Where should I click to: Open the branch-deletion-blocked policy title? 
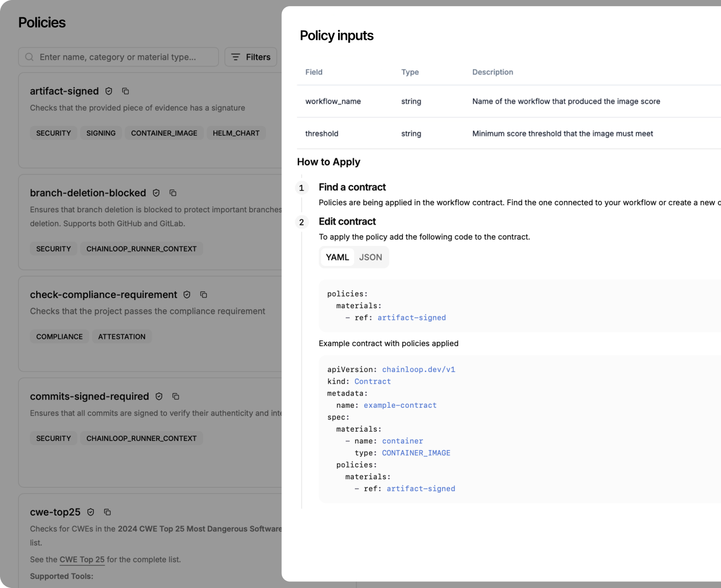point(88,193)
